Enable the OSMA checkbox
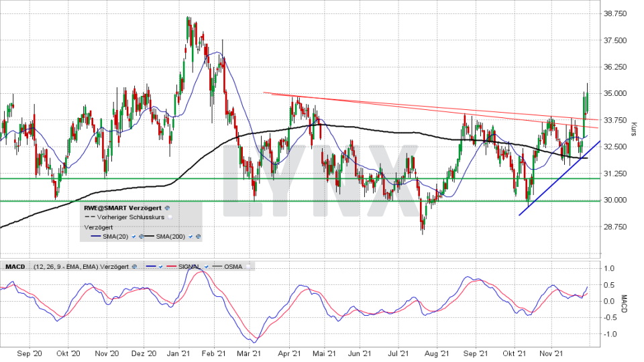 pyautogui.click(x=248, y=267)
